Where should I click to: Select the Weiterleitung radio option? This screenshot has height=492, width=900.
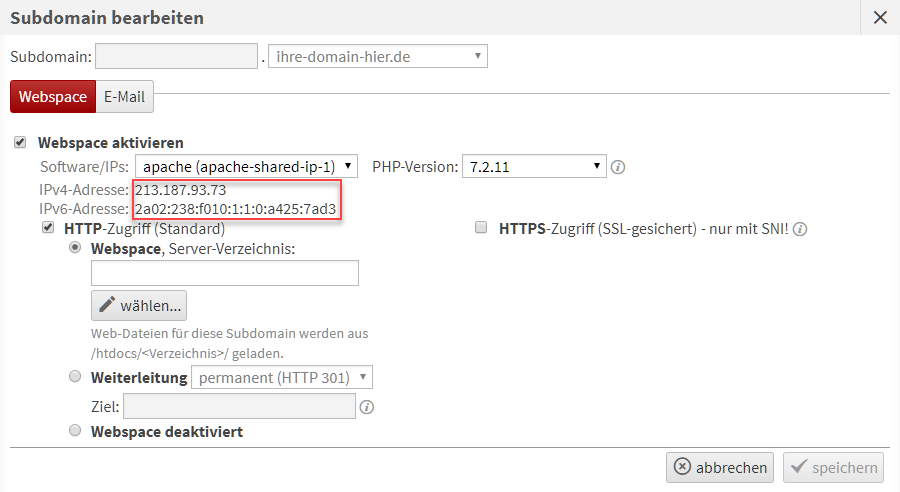click(76, 377)
